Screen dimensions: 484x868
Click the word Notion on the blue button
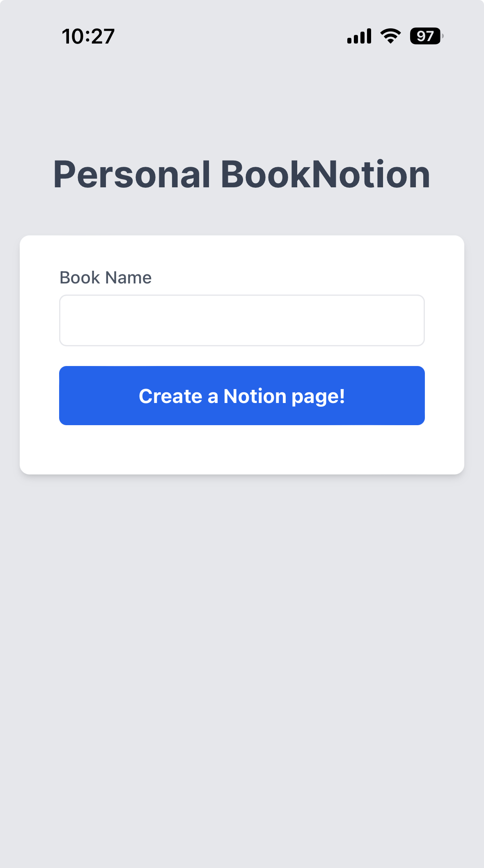pos(255,396)
